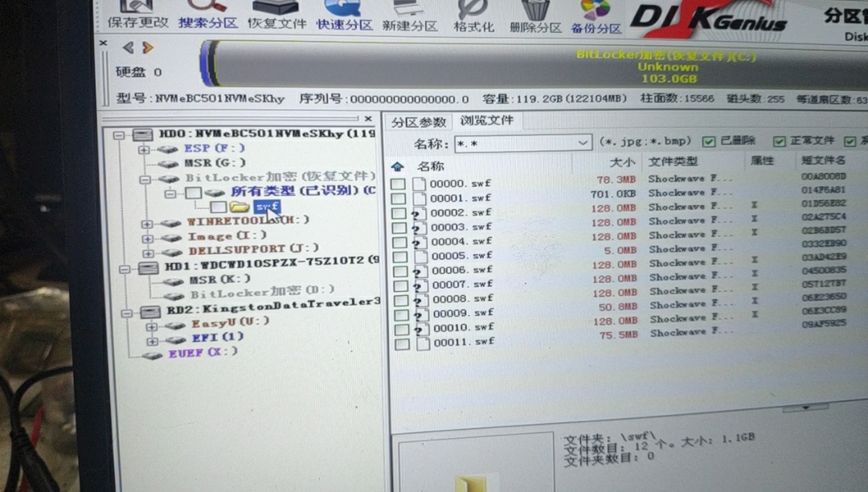Select the HD1 WDC disk icon
Screen dimensions: 868x492
(x=149, y=268)
